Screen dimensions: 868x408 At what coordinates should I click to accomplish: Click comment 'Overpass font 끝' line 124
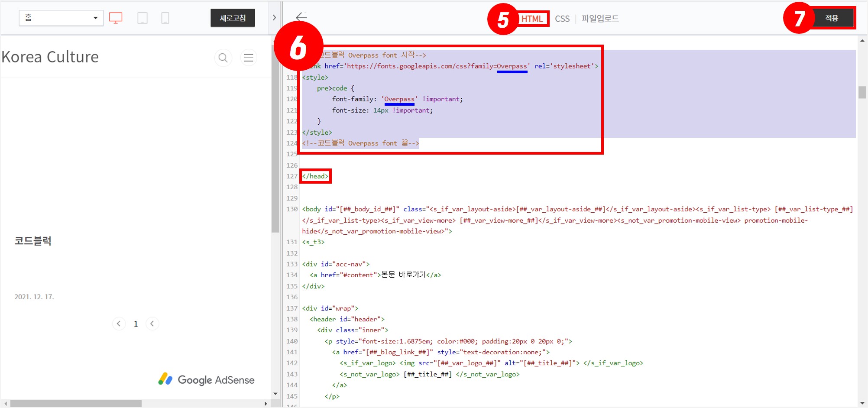coord(360,143)
